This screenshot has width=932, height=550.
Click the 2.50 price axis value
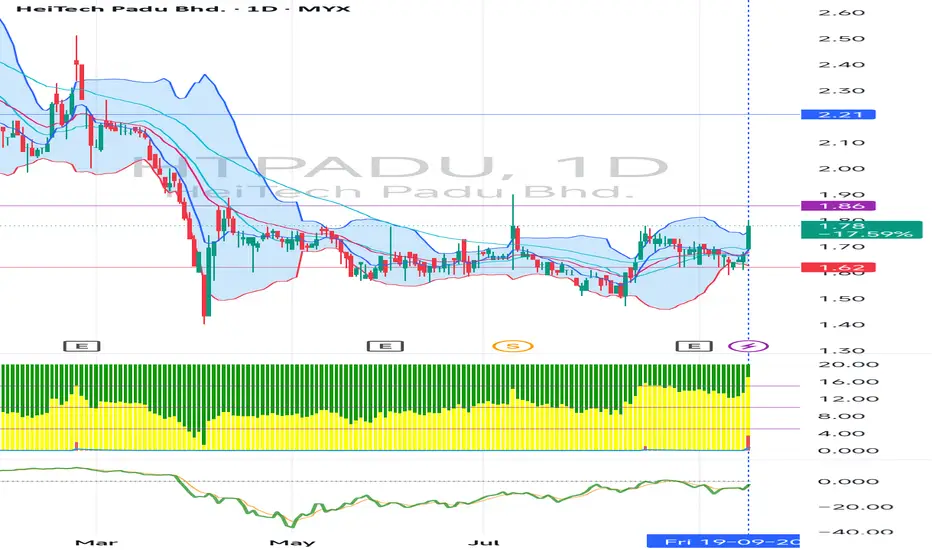click(x=841, y=39)
